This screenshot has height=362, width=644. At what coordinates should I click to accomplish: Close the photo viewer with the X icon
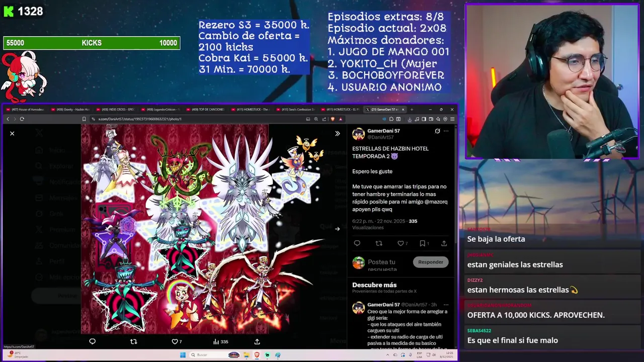(12, 133)
